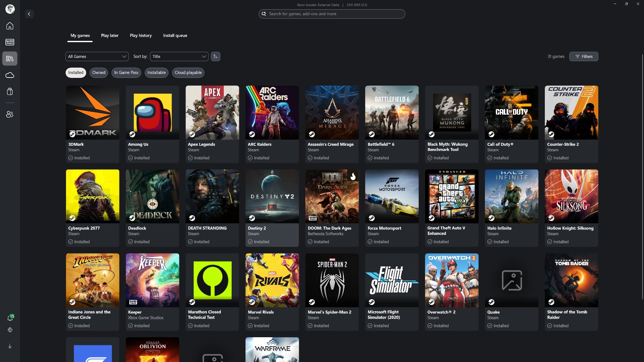Open the Cyberpunk 2077 game tile

92,196
